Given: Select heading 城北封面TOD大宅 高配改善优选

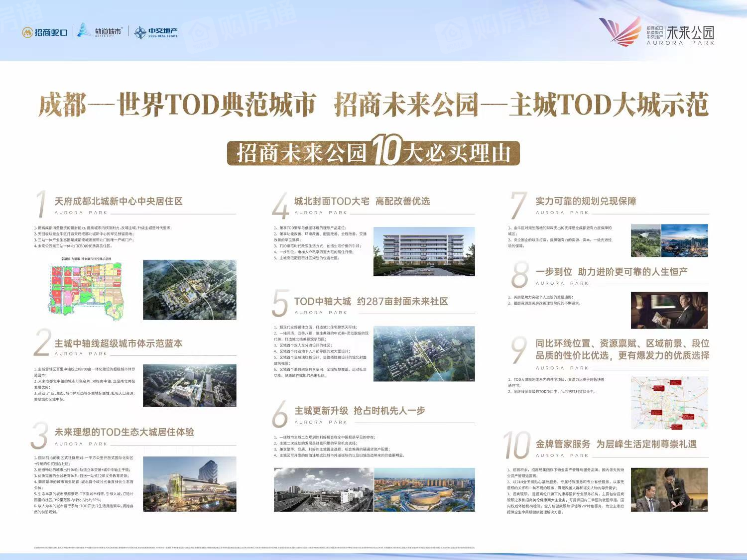Looking at the screenshot, I should click(362, 201).
